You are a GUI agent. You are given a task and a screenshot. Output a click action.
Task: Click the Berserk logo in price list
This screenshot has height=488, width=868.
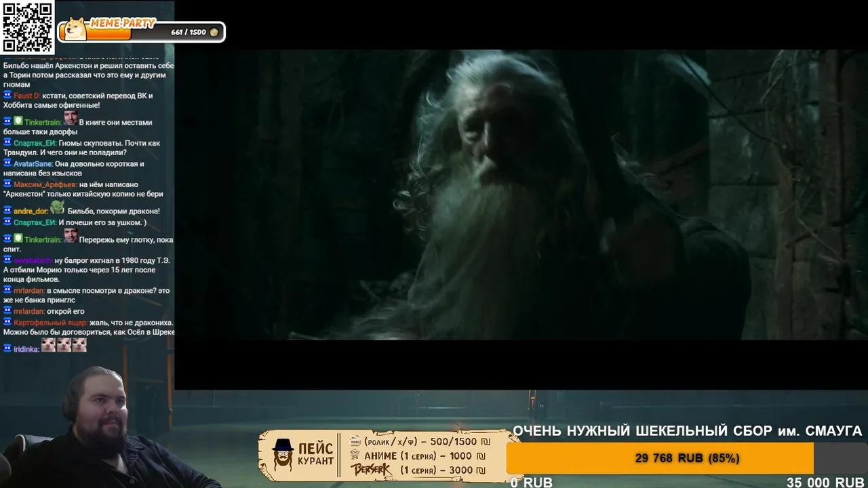(x=372, y=470)
